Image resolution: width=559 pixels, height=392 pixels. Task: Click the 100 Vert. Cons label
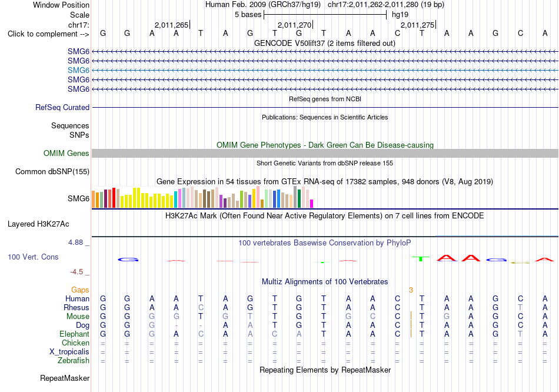point(33,257)
